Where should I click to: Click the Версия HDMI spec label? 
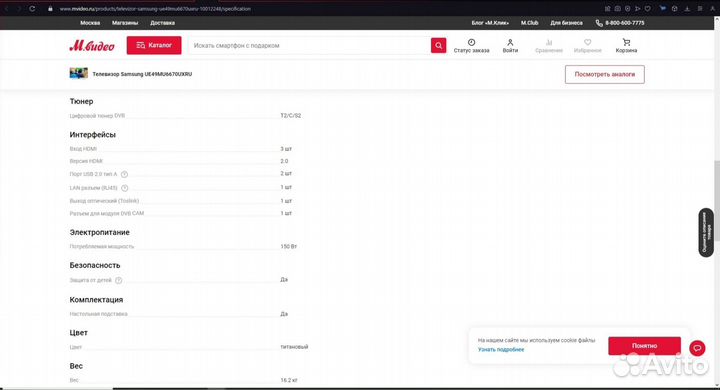[86, 161]
